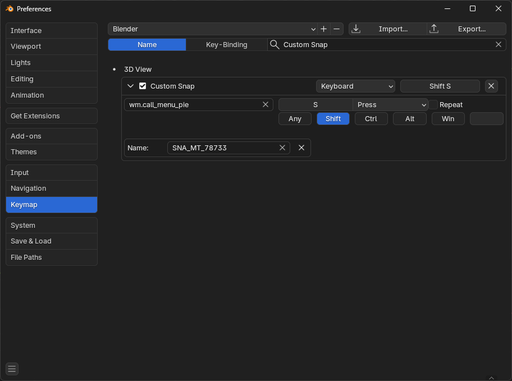Disable the Custom Snap keymap checkbox
This screenshot has height=381, width=512.
pyautogui.click(x=143, y=86)
